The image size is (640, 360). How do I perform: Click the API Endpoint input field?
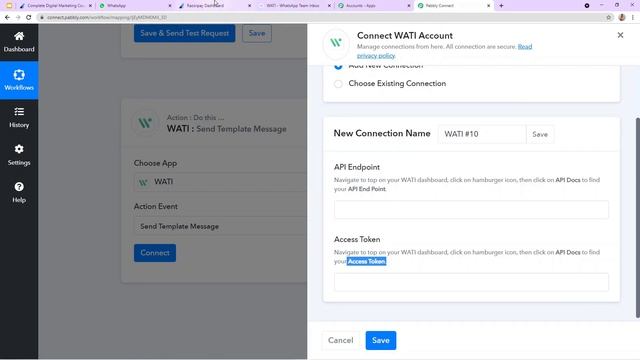tap(471, 209)
